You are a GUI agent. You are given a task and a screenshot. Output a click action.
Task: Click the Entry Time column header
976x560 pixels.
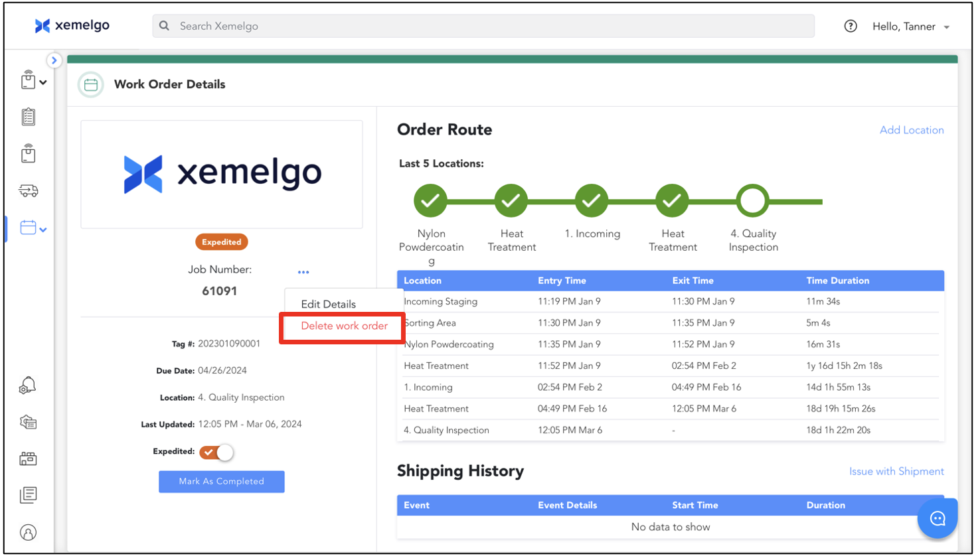562,281
